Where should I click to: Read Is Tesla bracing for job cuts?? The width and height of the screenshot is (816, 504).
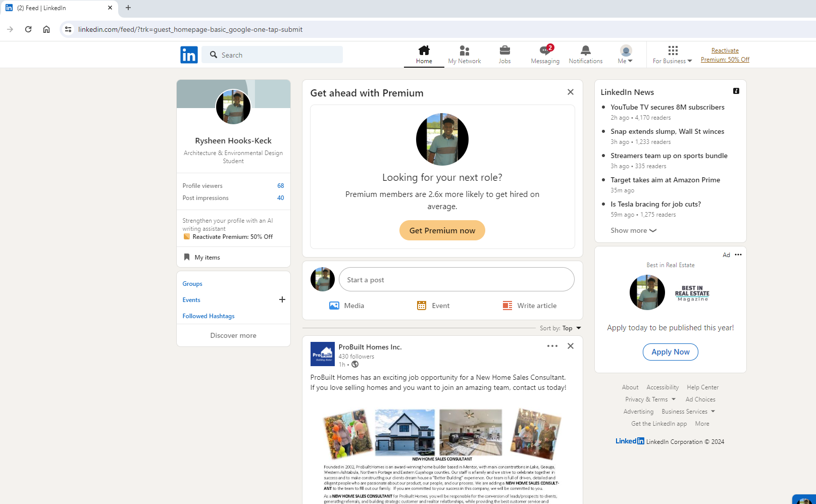point(656,204)
